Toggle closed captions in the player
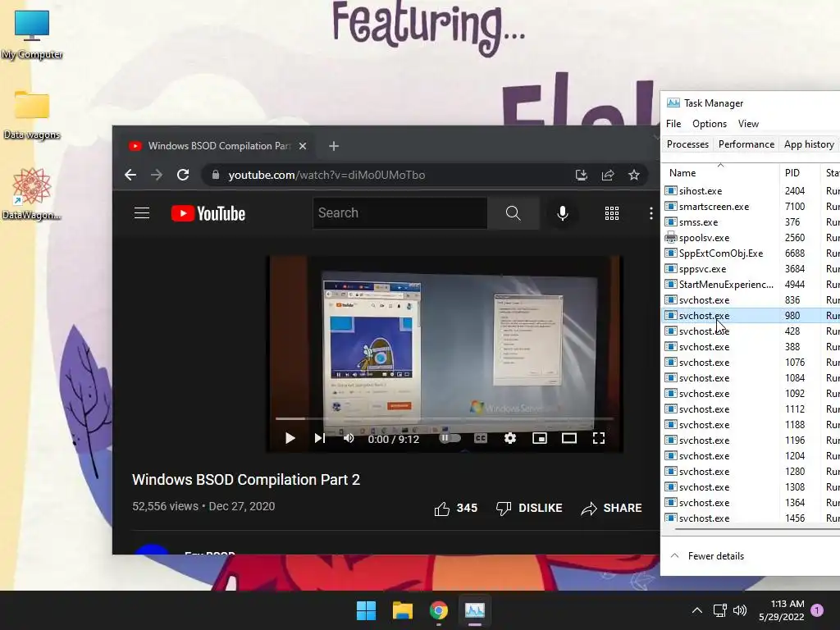Viewport: 840px width, 630px height. click(481, 438)
